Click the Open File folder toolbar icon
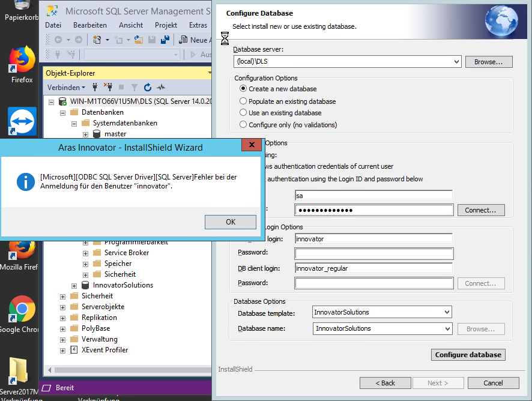 (x=139, y=40)
